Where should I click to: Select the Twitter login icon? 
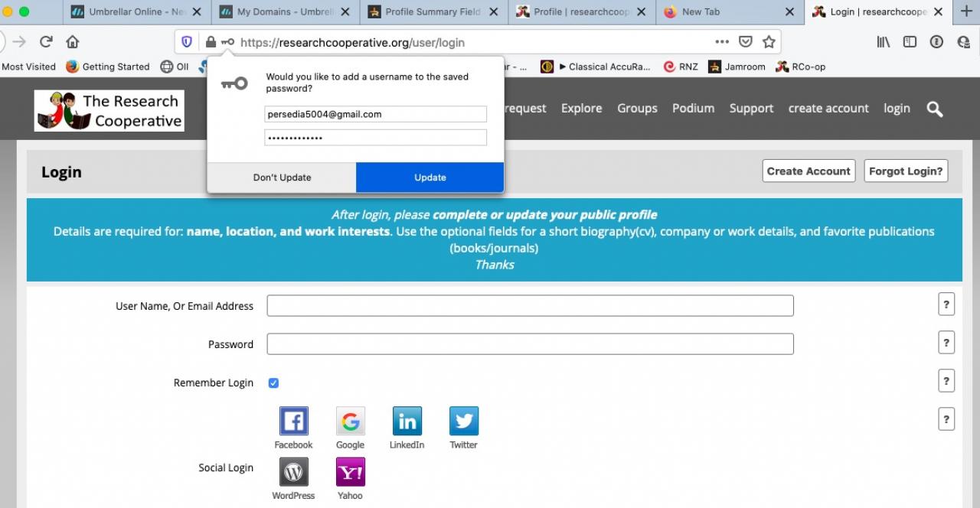463,422
